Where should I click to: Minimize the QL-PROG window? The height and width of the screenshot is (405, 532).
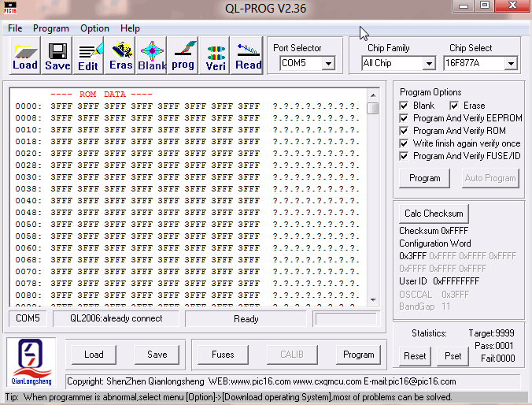tap(463, 6)
